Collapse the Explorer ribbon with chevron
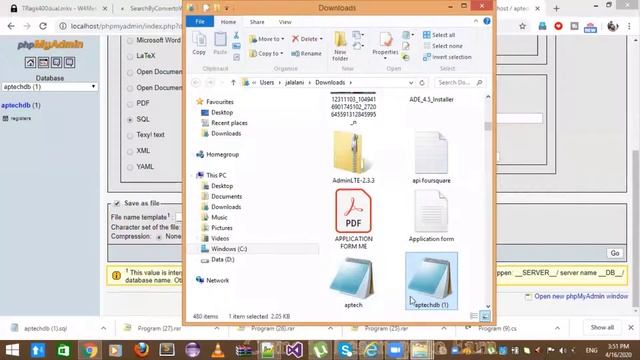This screenshot has height=360, width=640. click(476, 21)
